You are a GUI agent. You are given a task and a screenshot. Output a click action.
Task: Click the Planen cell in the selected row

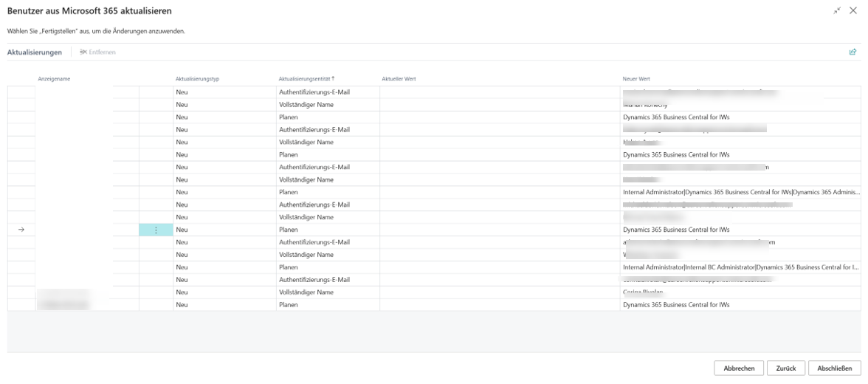[x=289, y=230]
